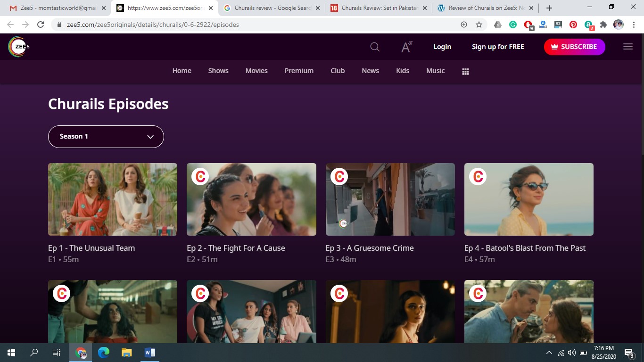The image size is (644, 362).
Task: Open the Windows notification center
Action: tap(629, 353)
